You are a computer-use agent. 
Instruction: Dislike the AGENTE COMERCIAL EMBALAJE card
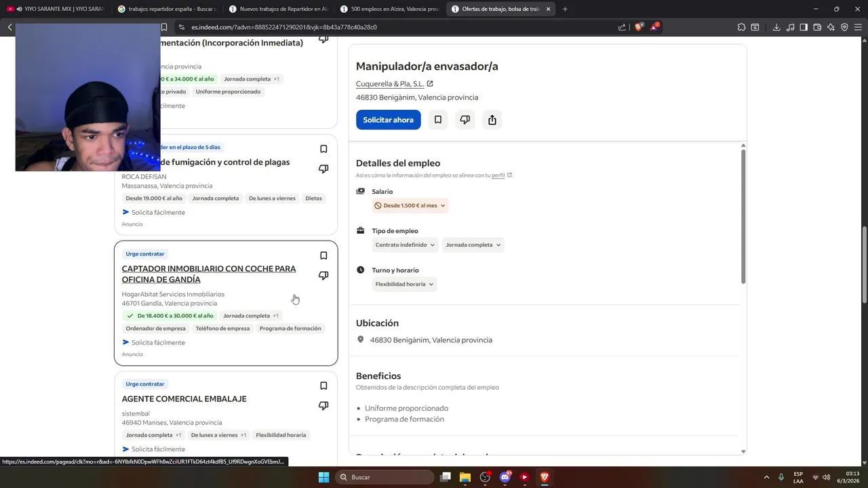(323, 406)
